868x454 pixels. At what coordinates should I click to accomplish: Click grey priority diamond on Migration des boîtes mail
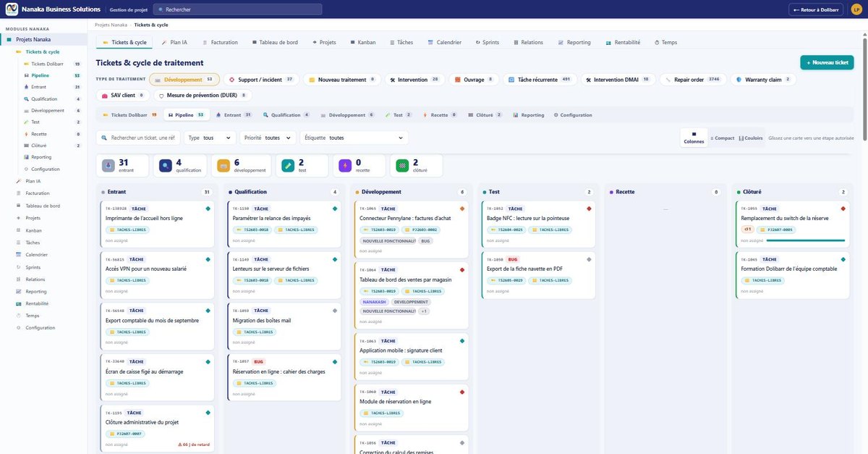(x=335, y=311)
